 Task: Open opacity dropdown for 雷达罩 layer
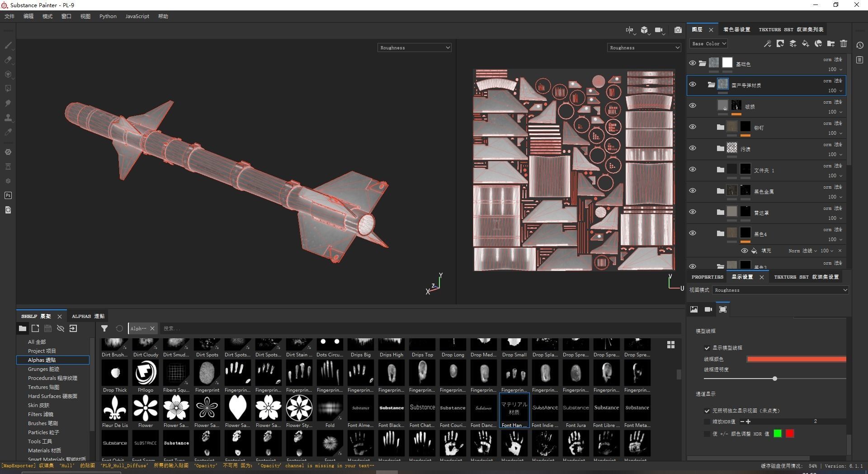tap(835, 218)
